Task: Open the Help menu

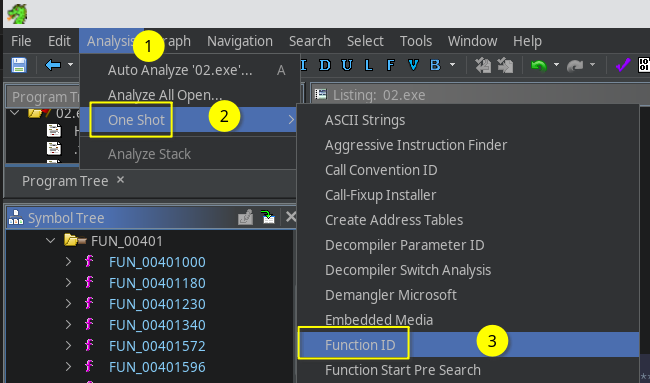Action: 527,41
